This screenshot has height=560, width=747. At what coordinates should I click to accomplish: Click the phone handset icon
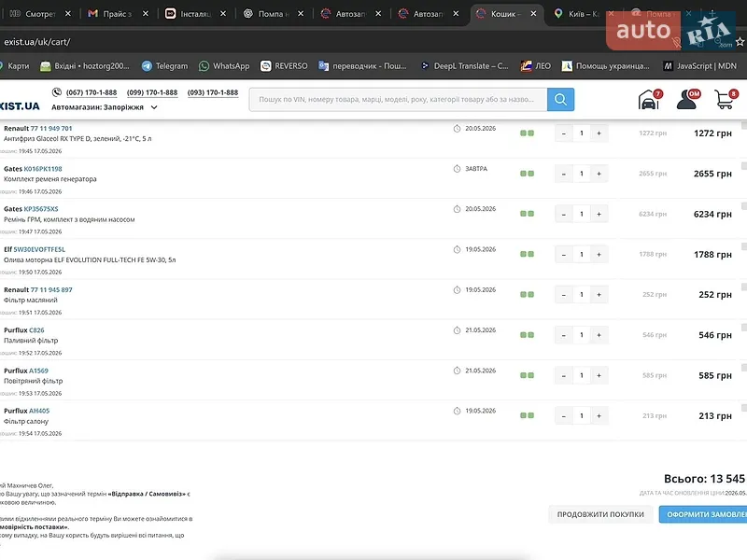pyautogui.click(x=57, y=92)
